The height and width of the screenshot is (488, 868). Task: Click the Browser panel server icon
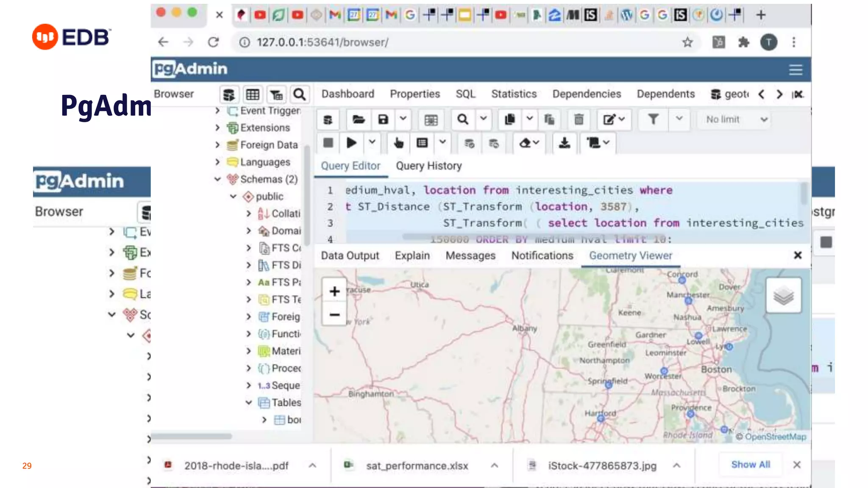pyautogui.click(x=229, y=94)
